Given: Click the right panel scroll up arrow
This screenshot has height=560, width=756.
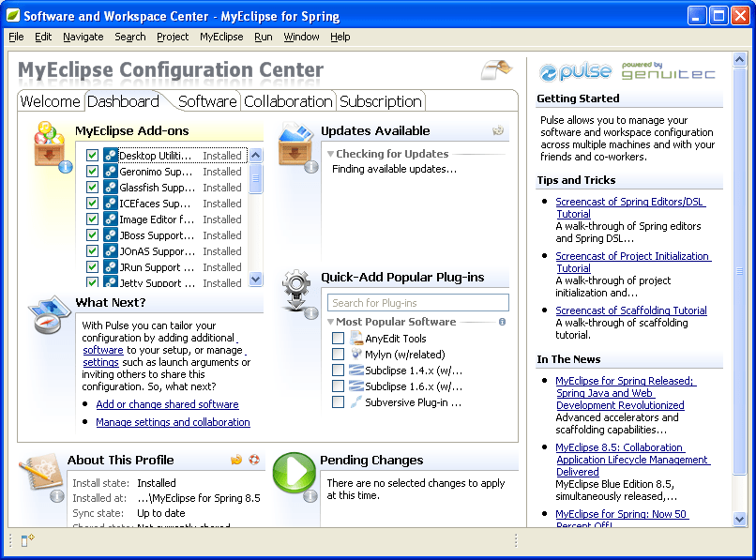Looking at the screenshot, I should (740, 59).
